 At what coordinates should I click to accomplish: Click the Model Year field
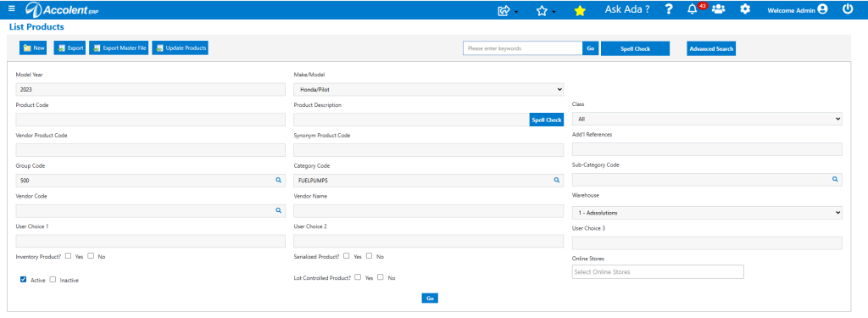(x=151, y=89)
